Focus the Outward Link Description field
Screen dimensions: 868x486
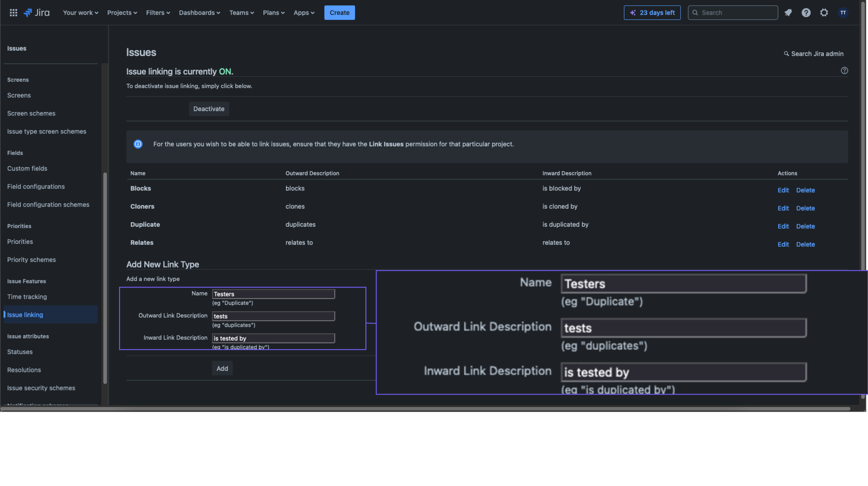273,316
